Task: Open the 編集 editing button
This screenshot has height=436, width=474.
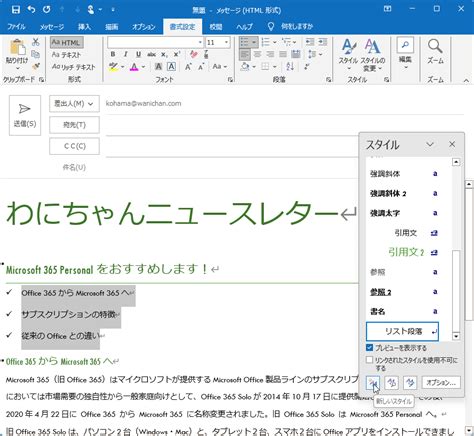Action: click(x=405, y=53)
